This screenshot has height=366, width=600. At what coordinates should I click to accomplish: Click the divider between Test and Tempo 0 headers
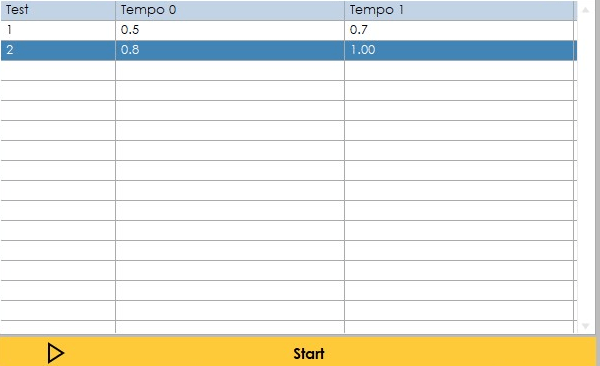(115, 10)
